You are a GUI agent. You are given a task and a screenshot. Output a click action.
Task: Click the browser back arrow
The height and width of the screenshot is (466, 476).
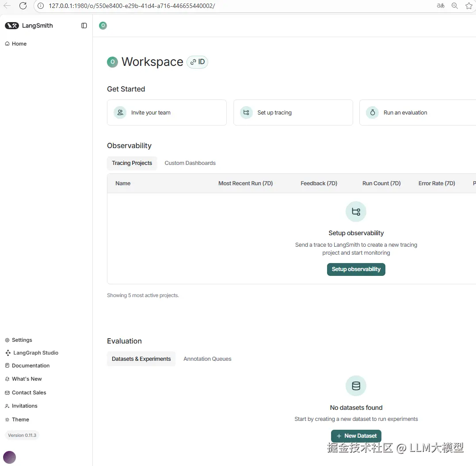click(x=7, y=6)
